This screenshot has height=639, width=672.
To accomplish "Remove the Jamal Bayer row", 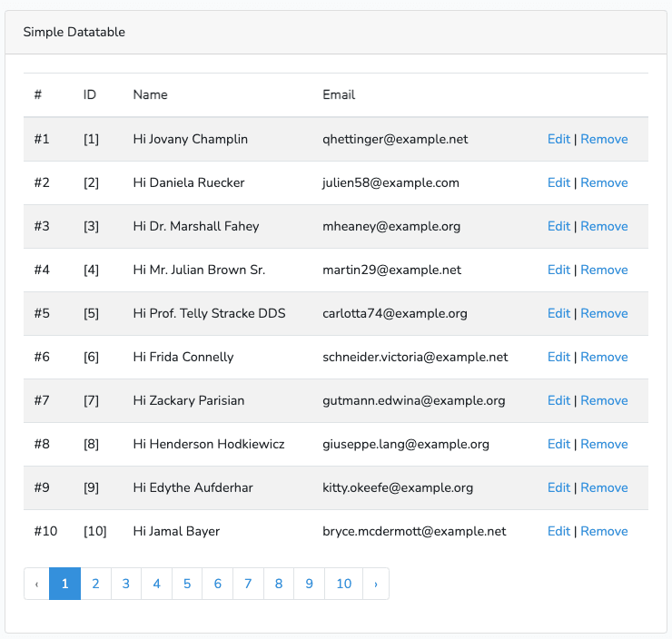I will [604, 531].
